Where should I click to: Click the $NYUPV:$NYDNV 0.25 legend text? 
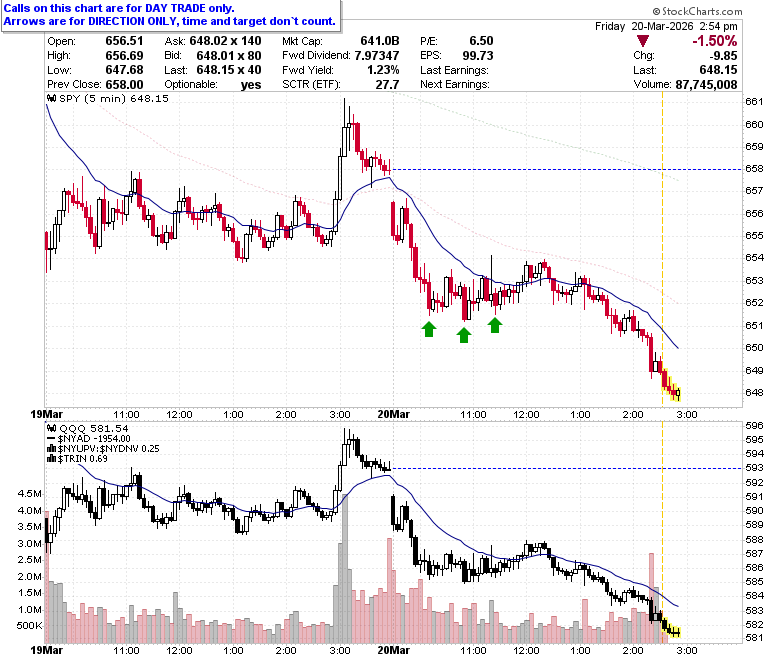(x=108, y=449)
